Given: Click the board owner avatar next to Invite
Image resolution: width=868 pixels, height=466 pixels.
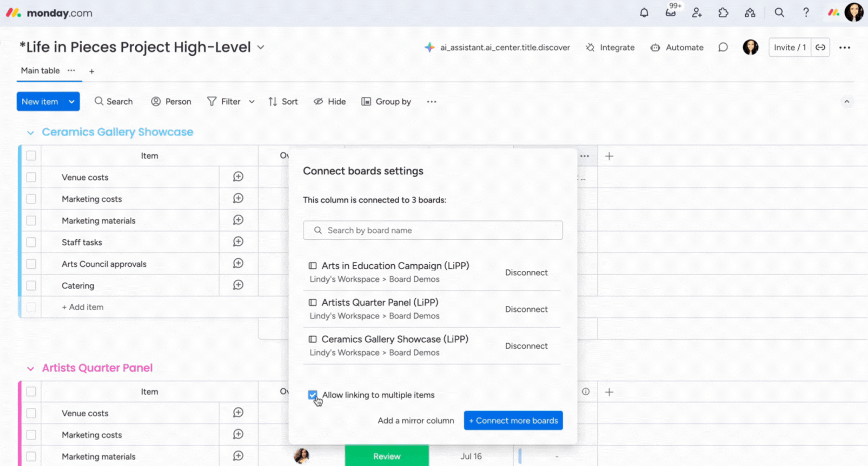Looking at the screenshot, I should (x=750, y=47).
